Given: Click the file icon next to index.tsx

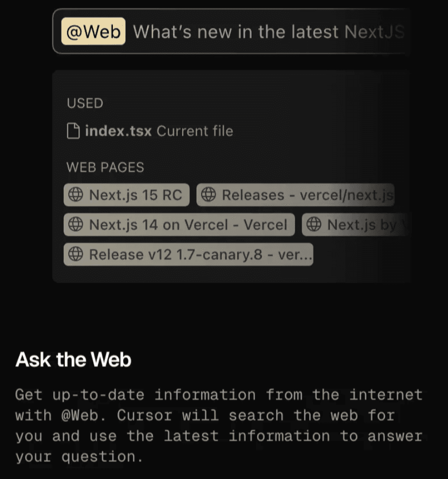Looking at the screenshot, I should (74, 131).
